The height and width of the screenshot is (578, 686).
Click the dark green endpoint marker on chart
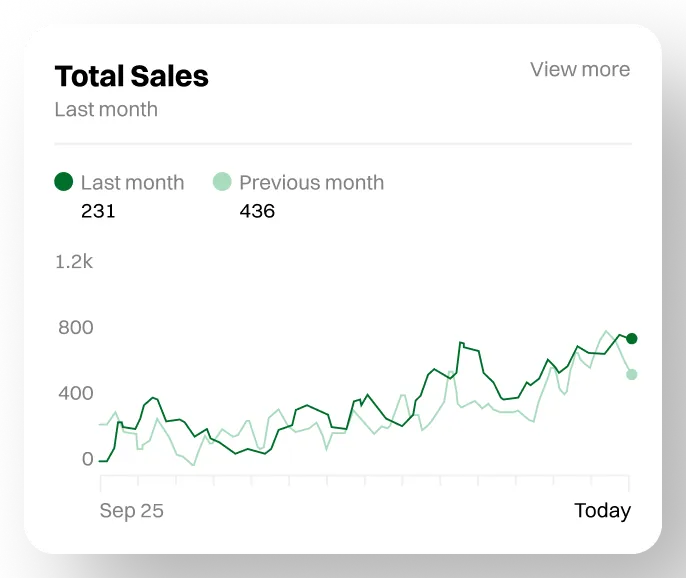[631, 339]
